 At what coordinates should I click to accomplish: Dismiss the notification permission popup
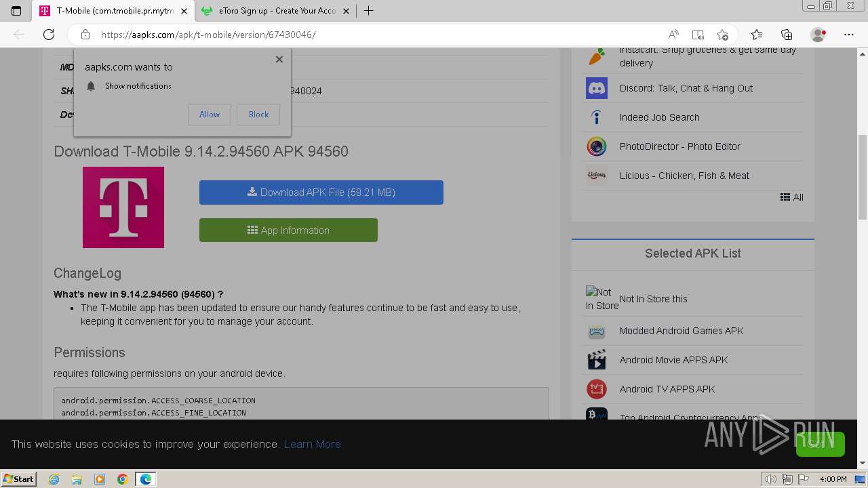279,59
